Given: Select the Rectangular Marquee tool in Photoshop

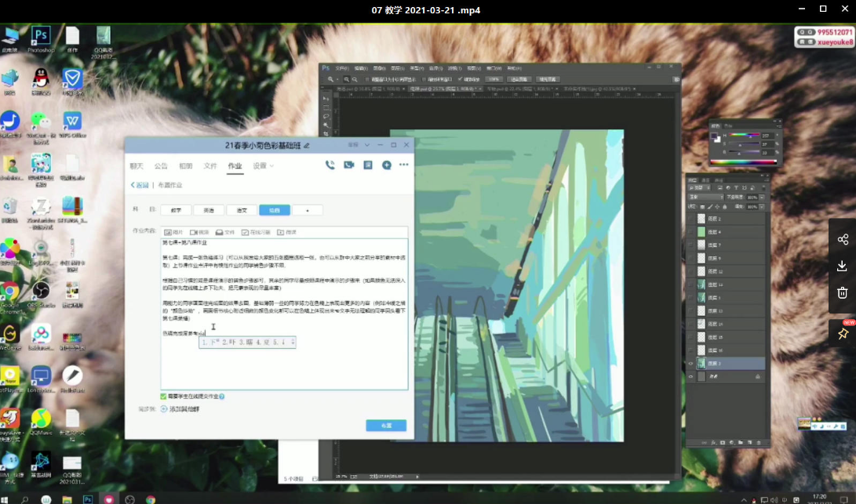Looking at the screenshot, I should coord(326,107).
